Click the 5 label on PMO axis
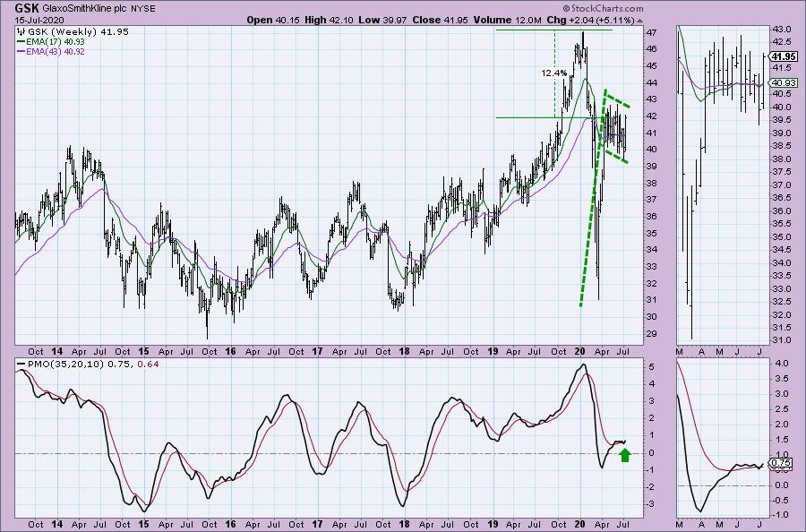Screen dimensions: 806x532 pos(651,367)
